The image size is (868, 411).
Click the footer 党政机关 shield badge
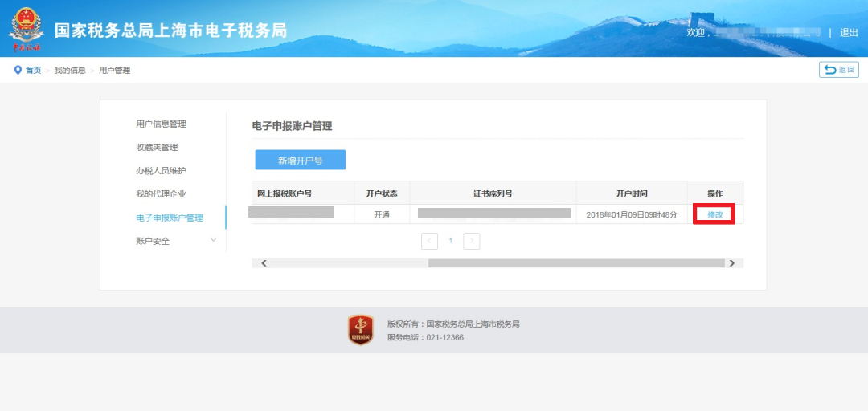[360, 330]
